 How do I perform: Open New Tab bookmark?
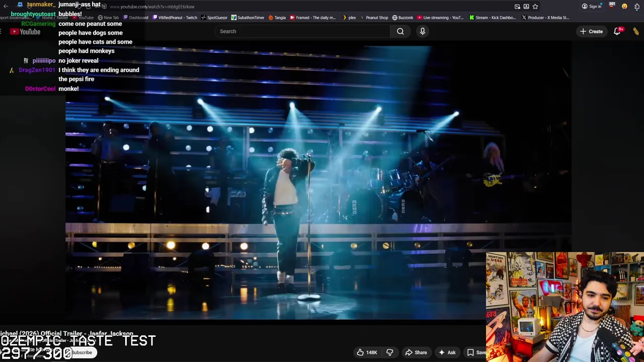108,18
